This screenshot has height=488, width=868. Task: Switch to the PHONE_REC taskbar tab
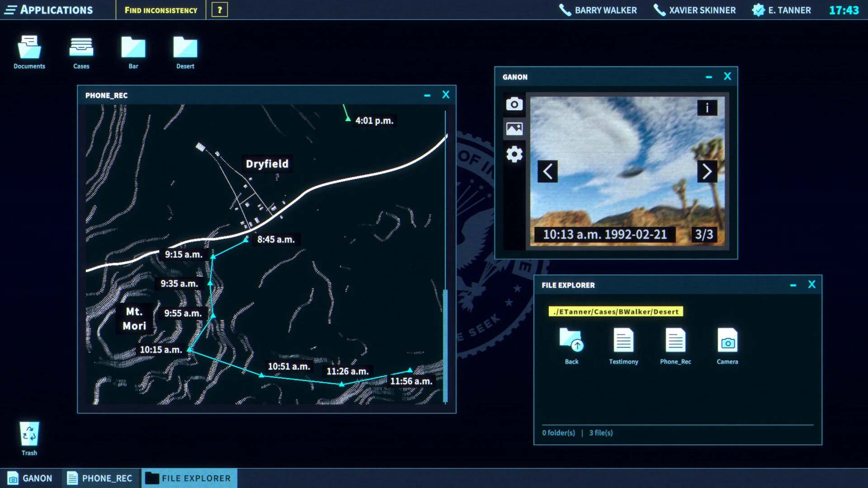pyautogui.click(x=100, y=478)
